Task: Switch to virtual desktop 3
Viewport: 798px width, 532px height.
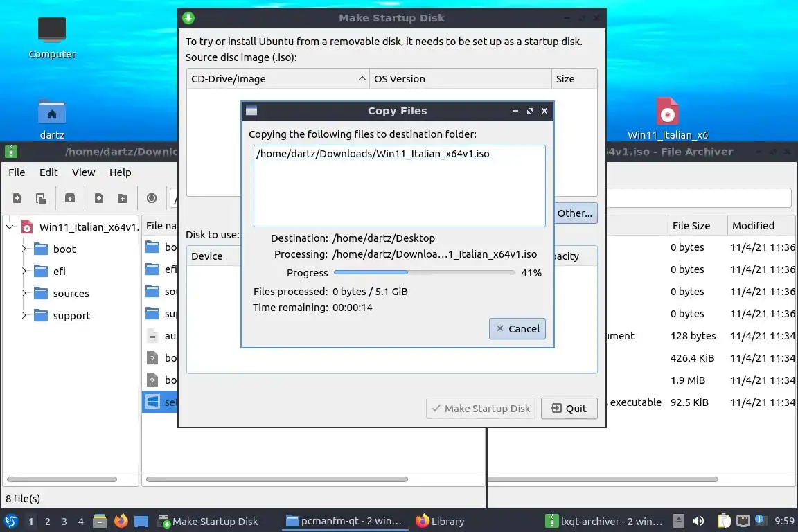Action: coord(64,522)
